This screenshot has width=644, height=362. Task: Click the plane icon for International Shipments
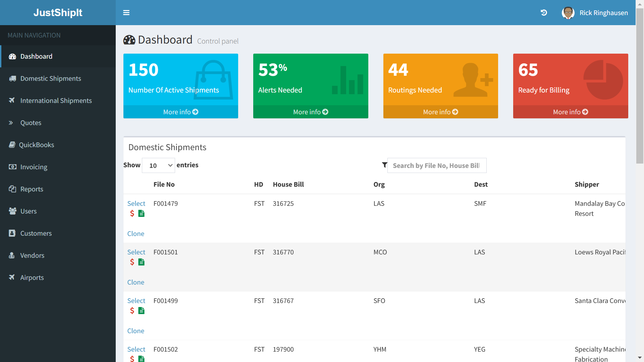click(12, 100)
